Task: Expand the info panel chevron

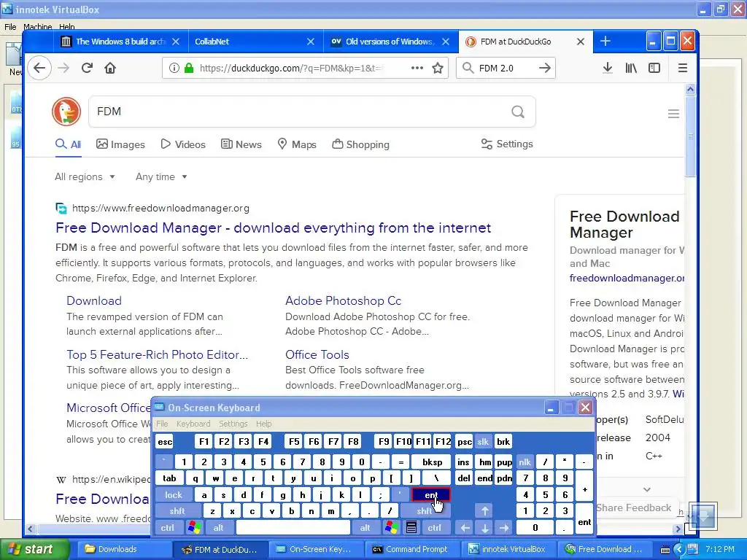Action: [x=646, y=489]
